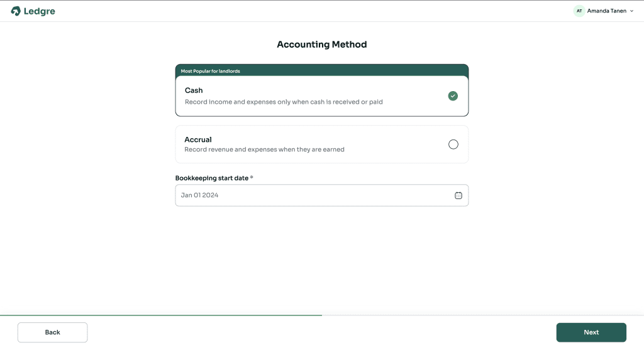This screenshot has height=350, width=644.
Task: Click the Accrual method description text
Action: pos(264,150)
